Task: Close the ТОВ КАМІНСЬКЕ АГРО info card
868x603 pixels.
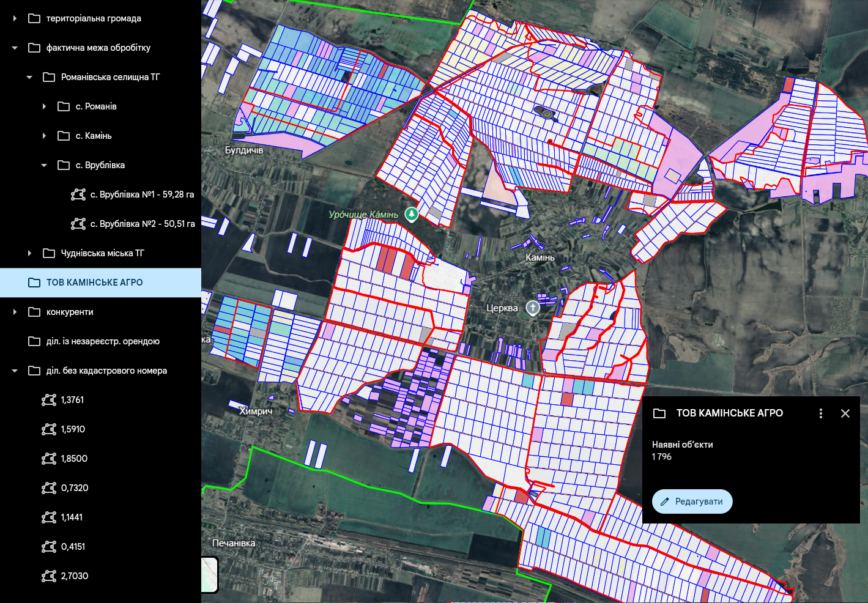Action: click(845, 413)
